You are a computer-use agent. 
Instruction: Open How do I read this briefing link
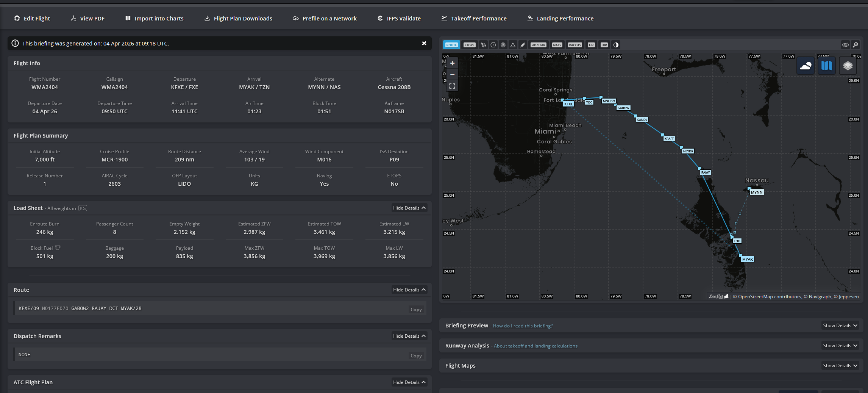tap(523, 326)
